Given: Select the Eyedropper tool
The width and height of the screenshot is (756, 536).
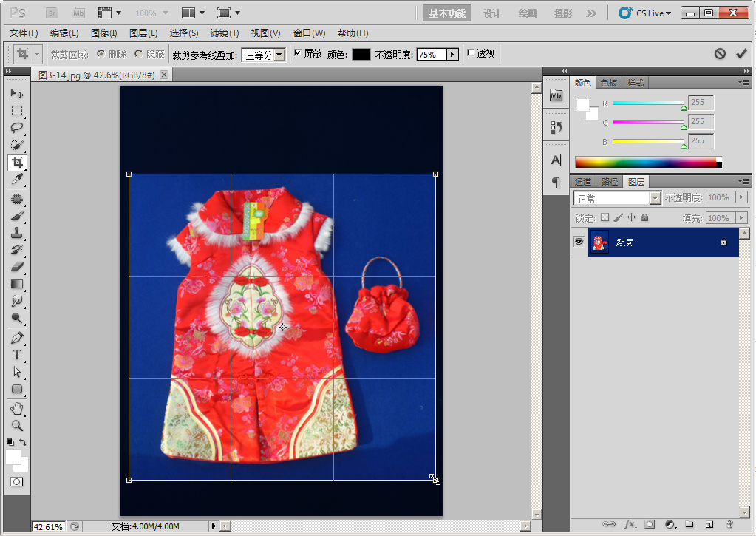Looking at the screenshot, I should [17, 180].
